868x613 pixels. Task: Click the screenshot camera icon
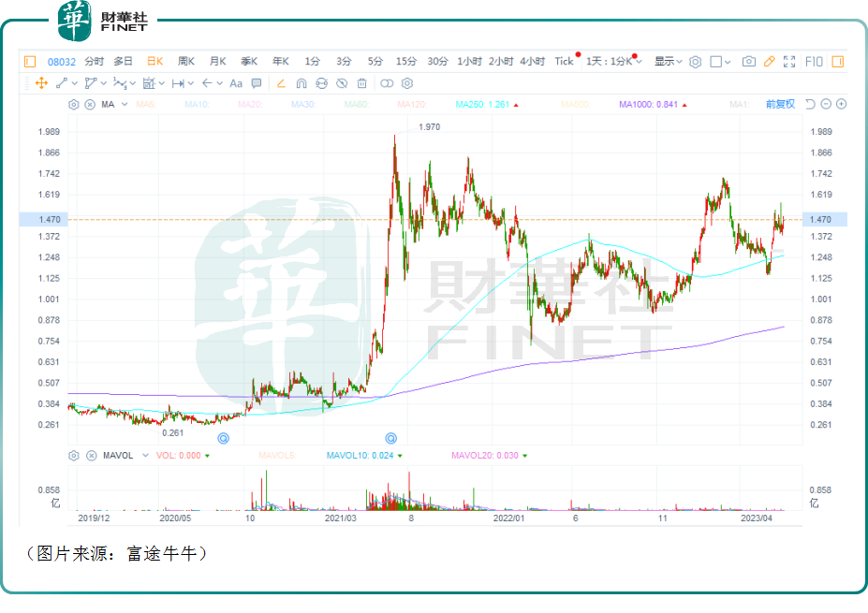pyautogui.click(x=748, y=62)
